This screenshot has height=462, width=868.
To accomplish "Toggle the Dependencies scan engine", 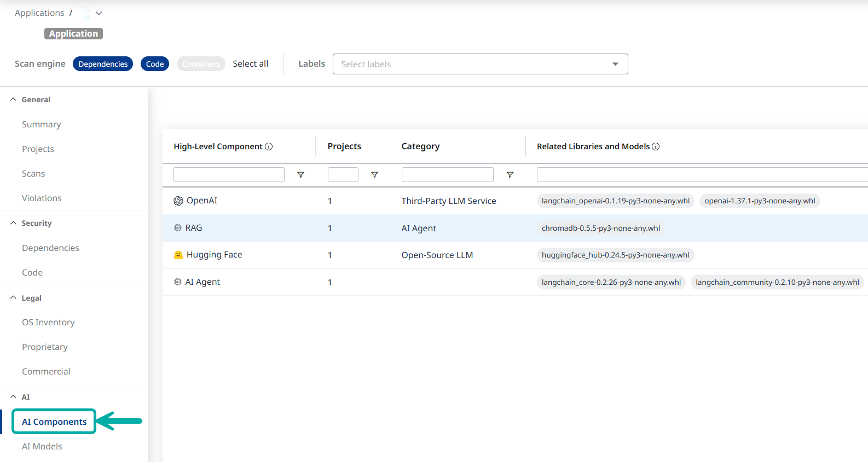I will [x=103, y=64].
